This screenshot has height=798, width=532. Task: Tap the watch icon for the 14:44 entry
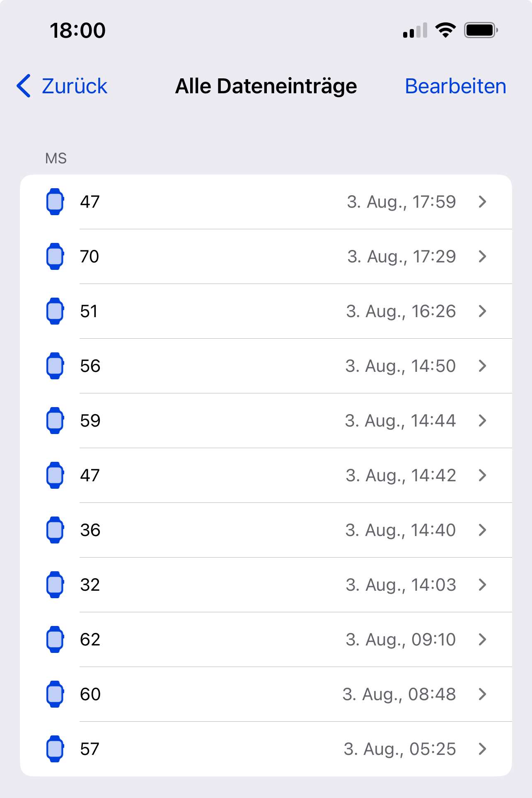point(55,420)
